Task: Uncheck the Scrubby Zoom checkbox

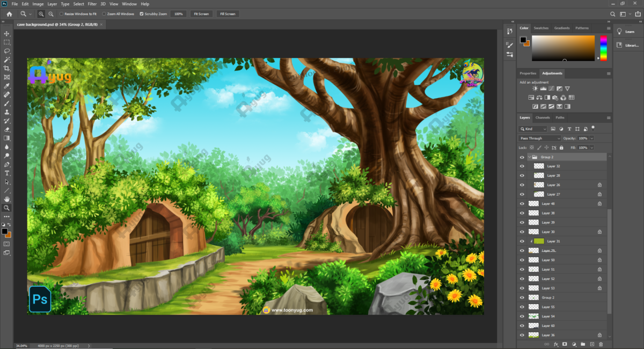Action: [x=142, y=14]
